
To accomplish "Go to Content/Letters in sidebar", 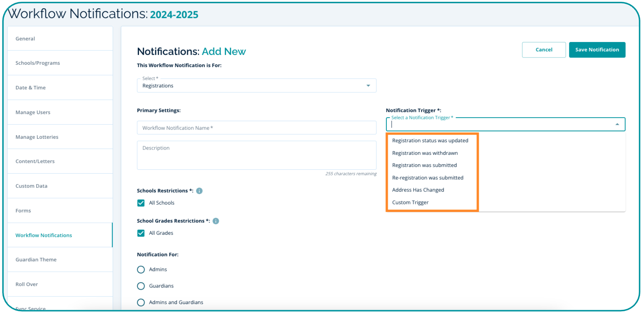I will point(35,161).
